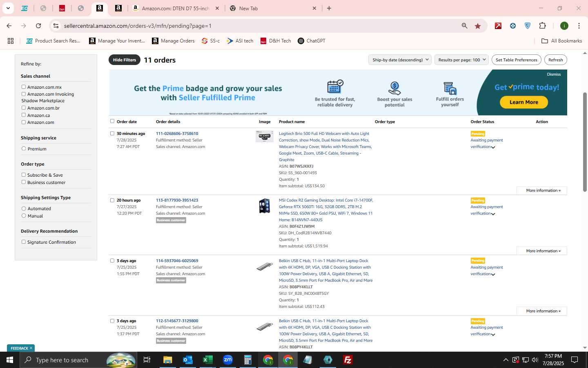Open FileZilla from the taskbar
The width and height of the screenshot is (588, 368).
[348, 360]
